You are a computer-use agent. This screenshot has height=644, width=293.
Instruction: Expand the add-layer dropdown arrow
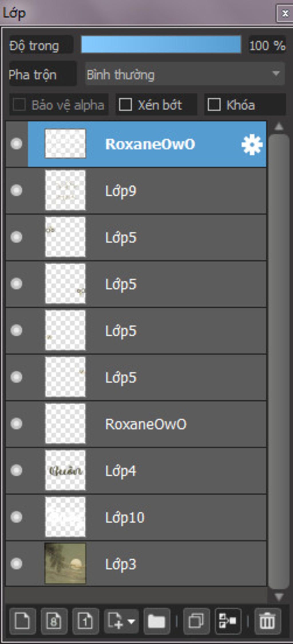pyautogui.click(x=131, y=621)
